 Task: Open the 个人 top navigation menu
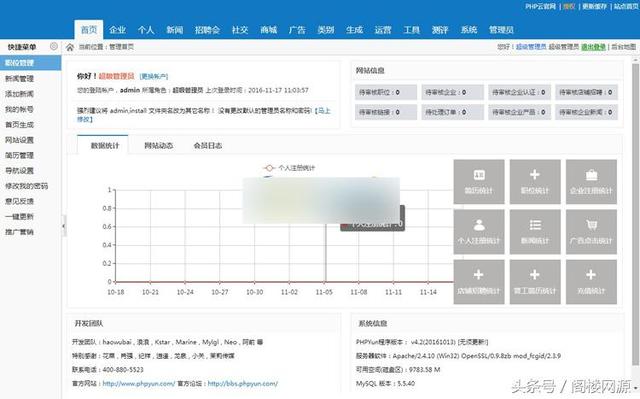pyautogui.click(x=146, y=30)
